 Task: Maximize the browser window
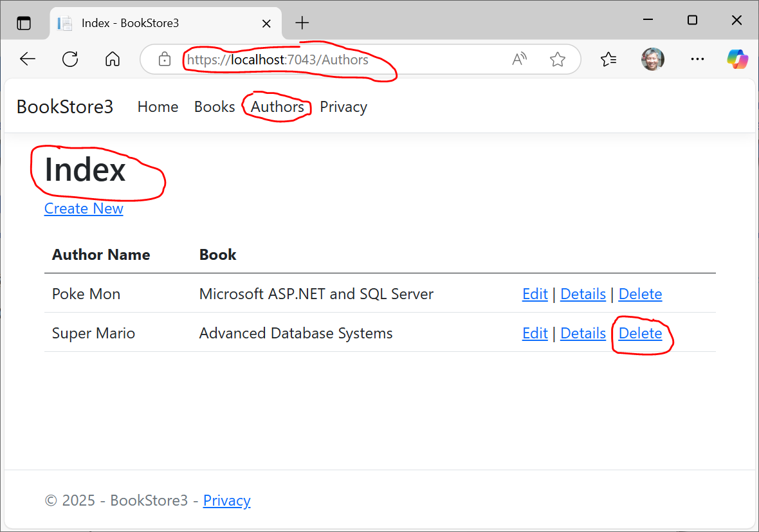click(692, 20)
